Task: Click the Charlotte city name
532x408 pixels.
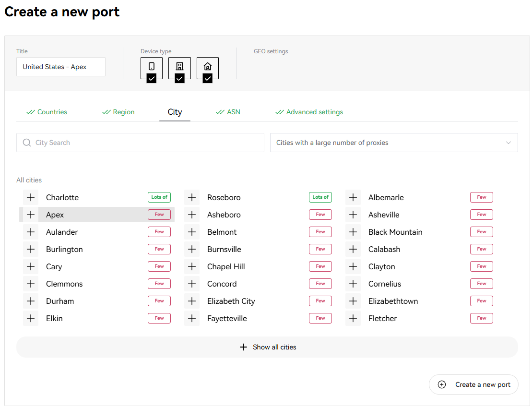Action: (x=62, y=198)
